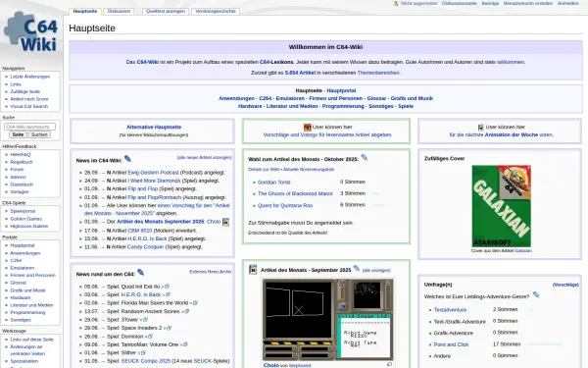This screenshot has height=368, width=588.
Task: Click the Cholo game screenshot
Action: coord(327,319)
